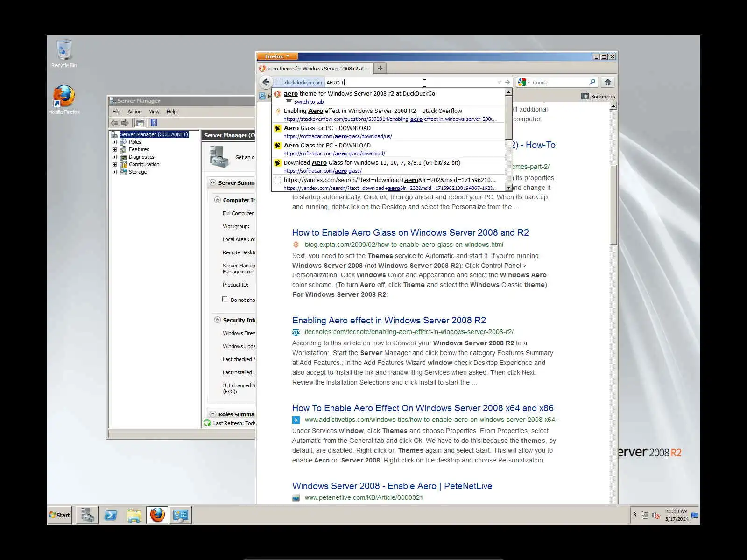Open the Google search engine selector dropdown
The image size is (747, 560).
tap(524, 82)
